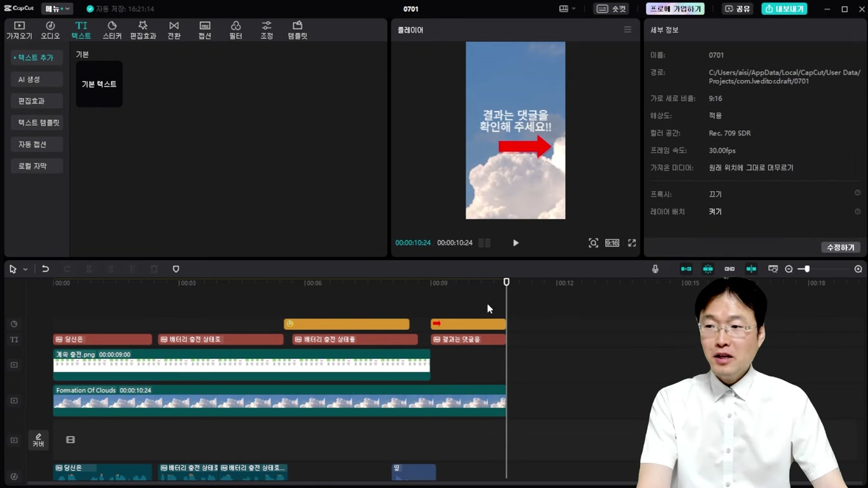Screen dimensions: 868x488
Task: Choose the selection pointer tool
Action: (x=13, y=269)
